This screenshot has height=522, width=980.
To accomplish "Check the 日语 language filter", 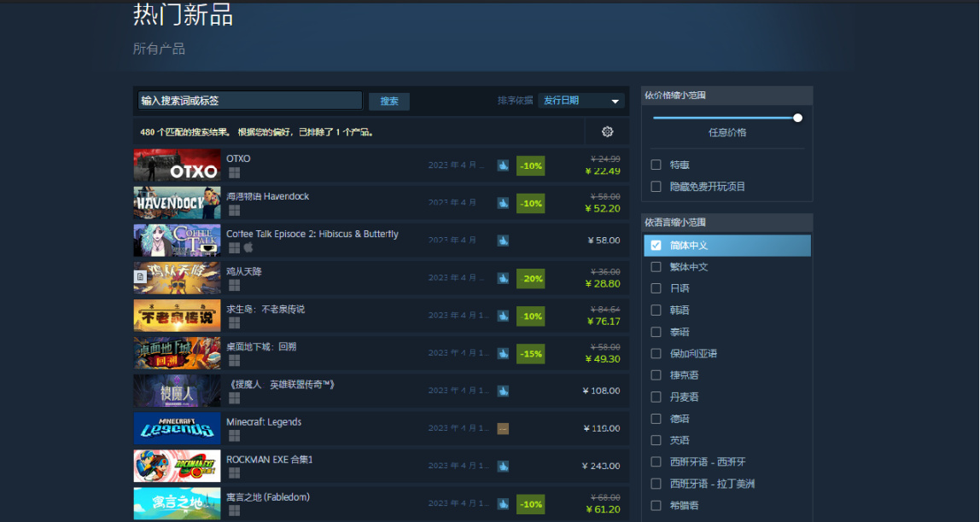I will pos(656,288).
